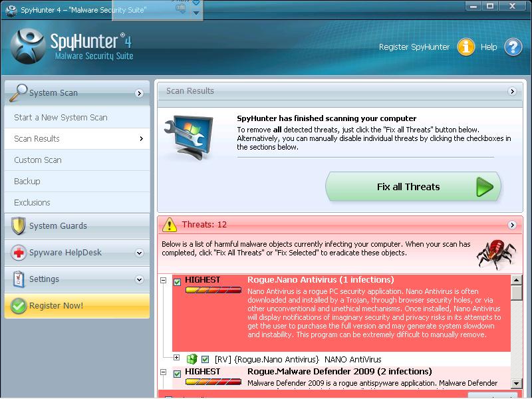The image size is (532, 399).
Task: Click the yellow warning triangle beside Threats
Action: coord(170,225)
